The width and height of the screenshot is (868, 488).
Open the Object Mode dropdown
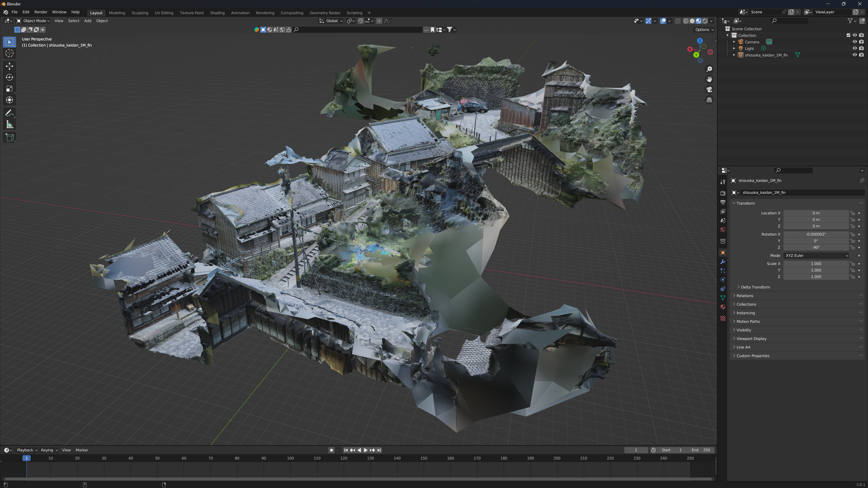pos(33,21)
